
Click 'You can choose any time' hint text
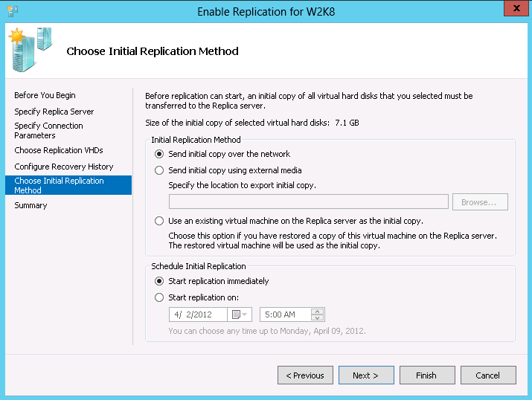(267, 331)
